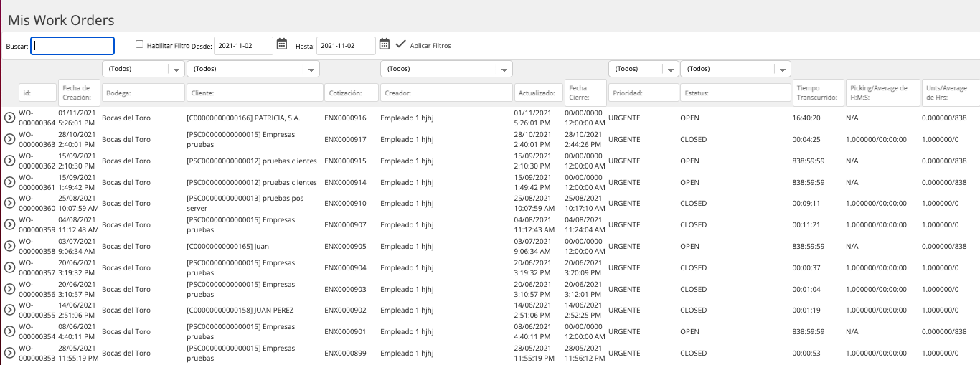The width and height of the screenshot is (980, 365).
Task: Click elapsed time 00:00:53 cell
Action: point(807,353)
